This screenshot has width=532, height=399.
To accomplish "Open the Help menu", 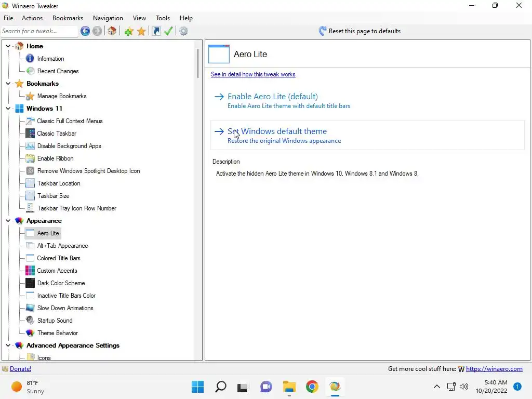I will 186,18.
